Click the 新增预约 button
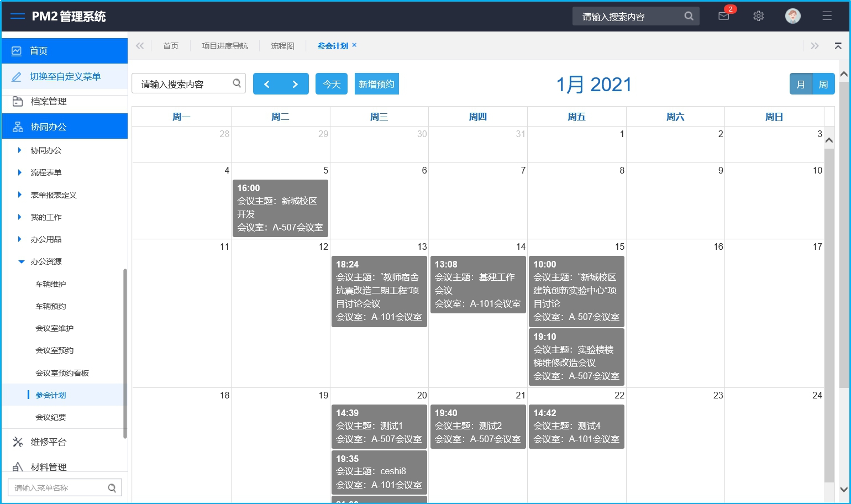 point(376,84)
